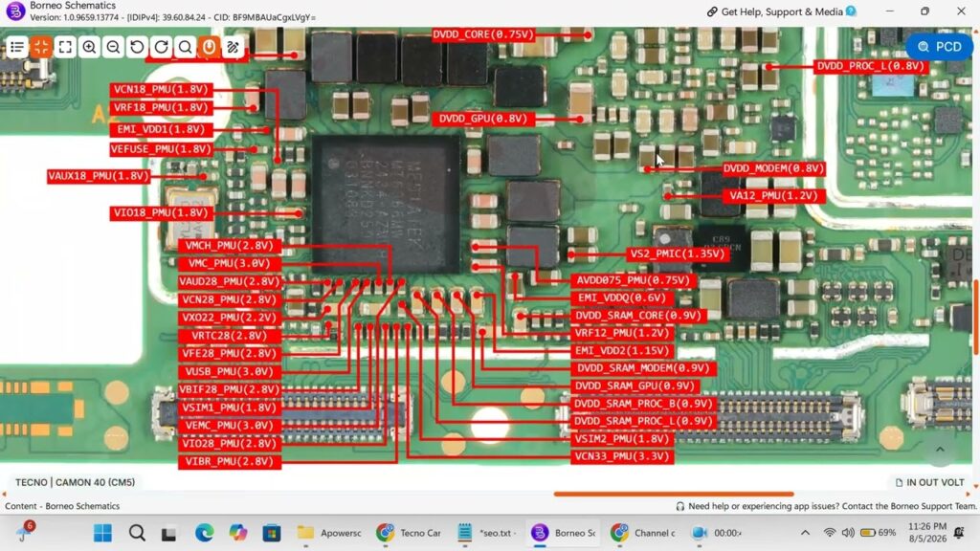Click the VS2_PMIC(1.35V) label
This screenshot has height=551, width=980.
(678, 253)
